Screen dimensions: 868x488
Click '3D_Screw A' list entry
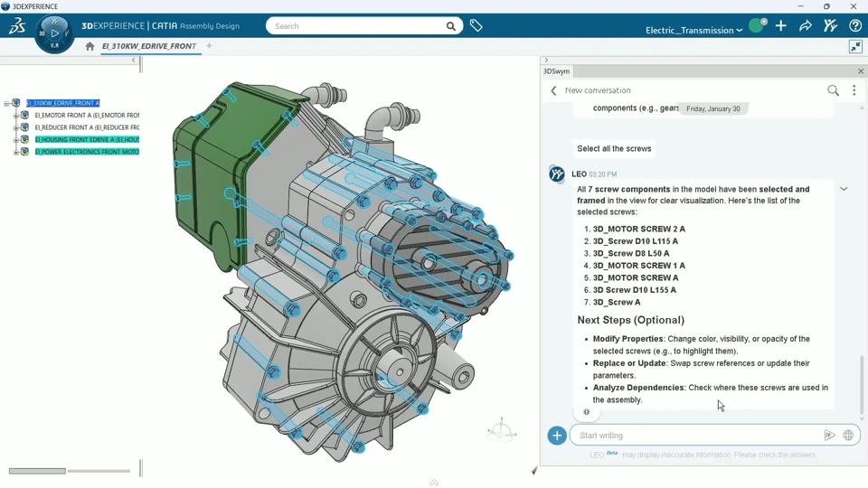click(x=617, y=302)
